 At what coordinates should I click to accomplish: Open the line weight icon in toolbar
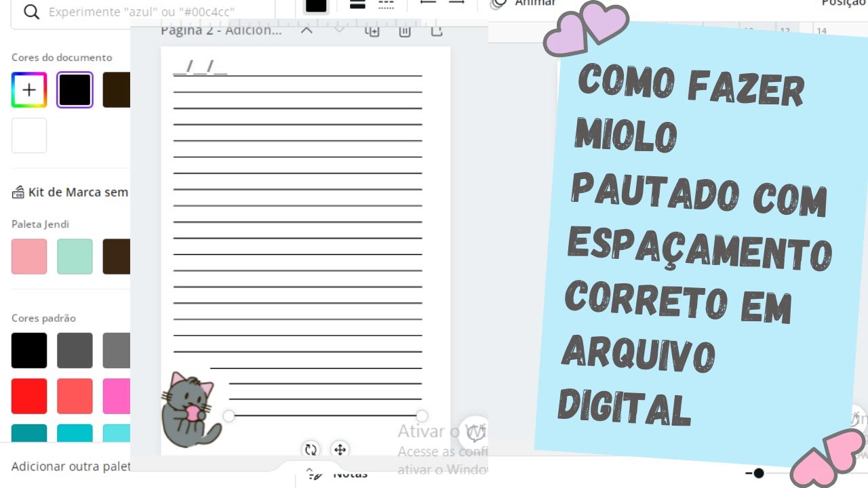tap(357, 4)
